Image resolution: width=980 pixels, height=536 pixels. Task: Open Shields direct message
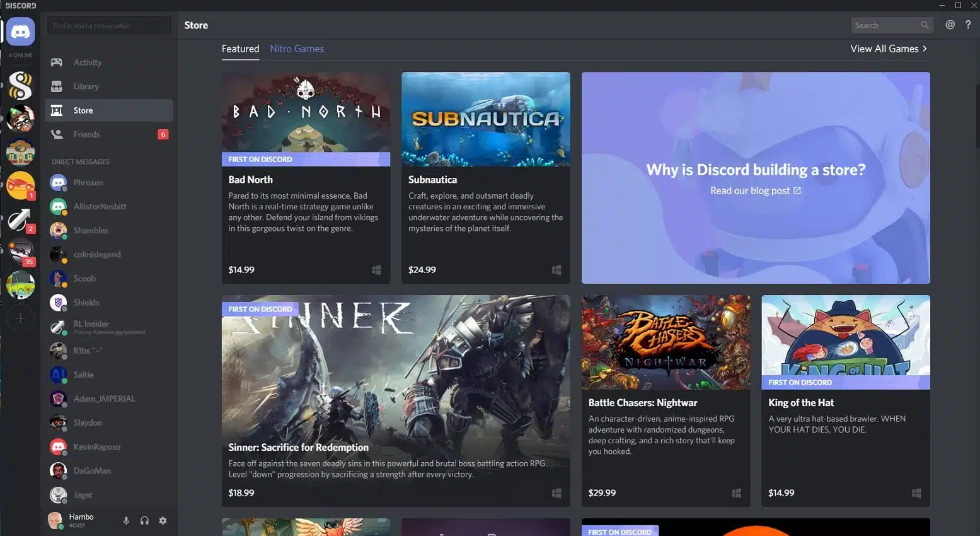coord(108,303)
